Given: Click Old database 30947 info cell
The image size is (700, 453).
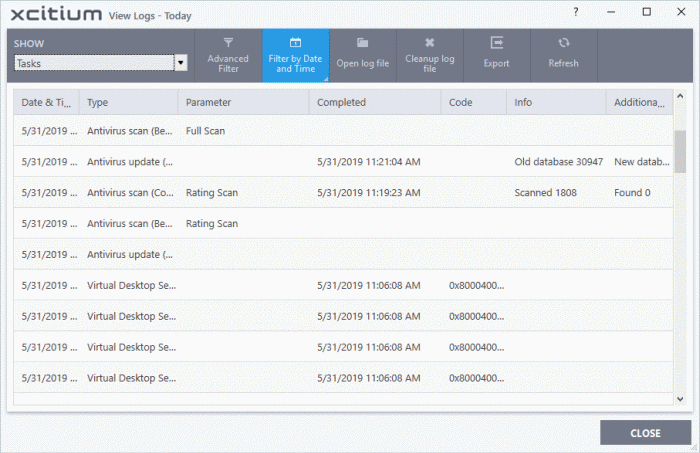Looking at the screenshot, I should [558, 162].
